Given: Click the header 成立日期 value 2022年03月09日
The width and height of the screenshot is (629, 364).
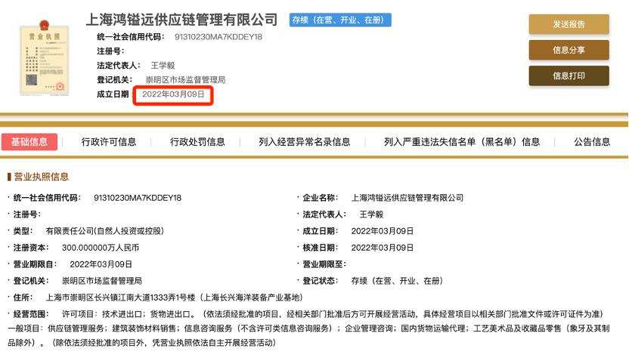Looking at the screenshot, I should [173, 94].
